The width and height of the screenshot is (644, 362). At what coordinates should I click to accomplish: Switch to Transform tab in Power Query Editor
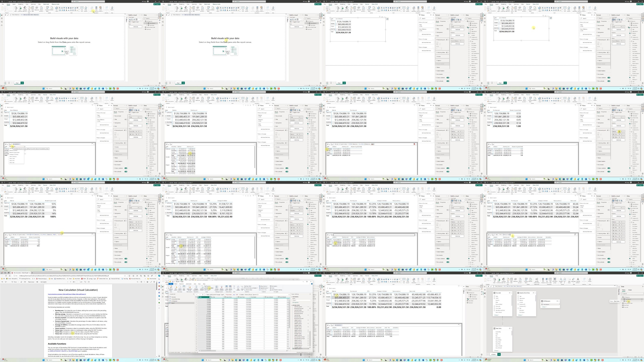click(x=182, y=284)
